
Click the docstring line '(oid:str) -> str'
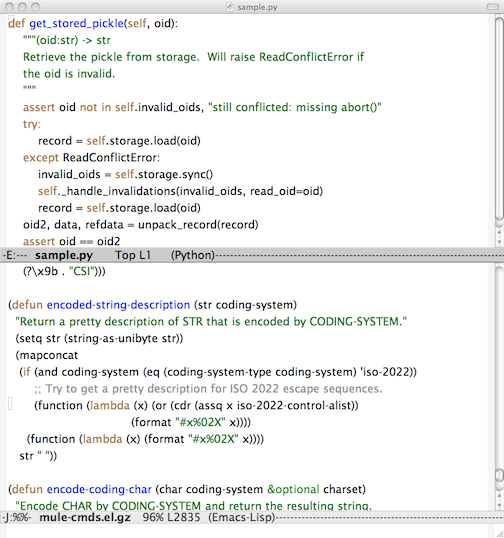tap(67, 40)
